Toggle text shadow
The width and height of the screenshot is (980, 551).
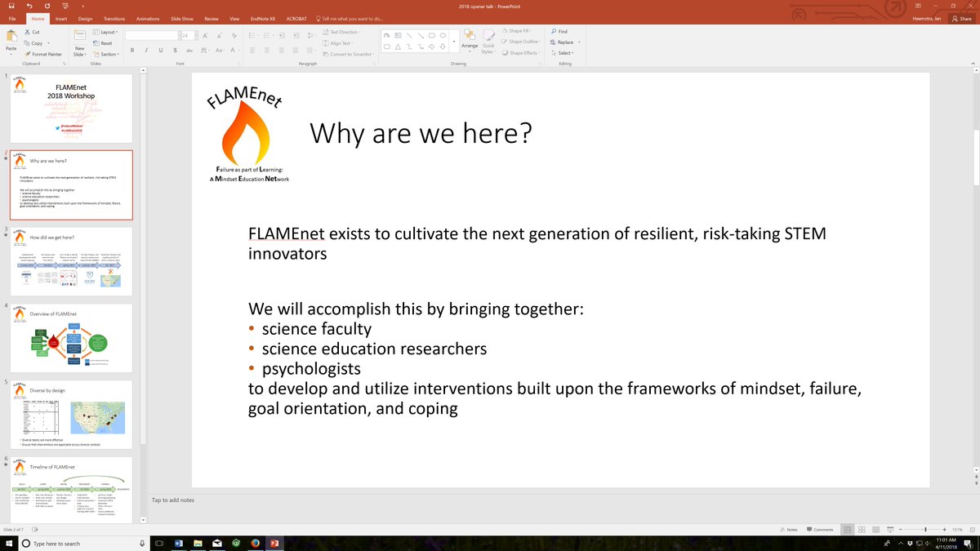point(174,50)
